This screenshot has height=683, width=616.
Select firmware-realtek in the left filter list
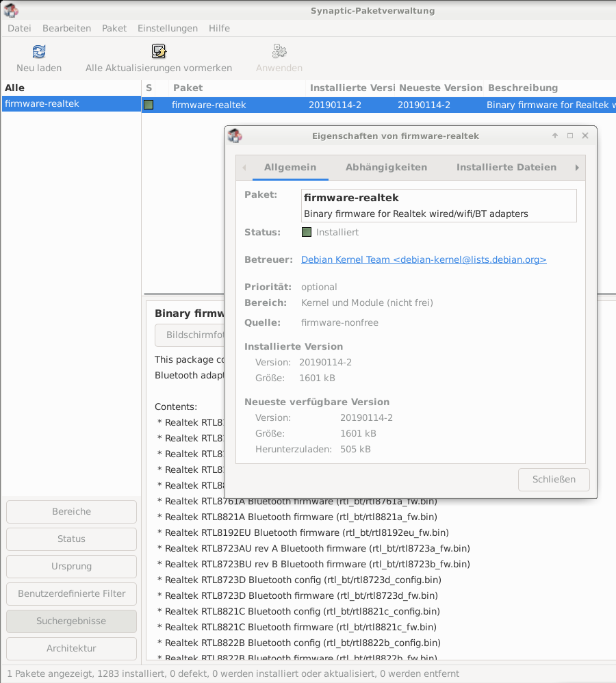(x=71, y=103)
